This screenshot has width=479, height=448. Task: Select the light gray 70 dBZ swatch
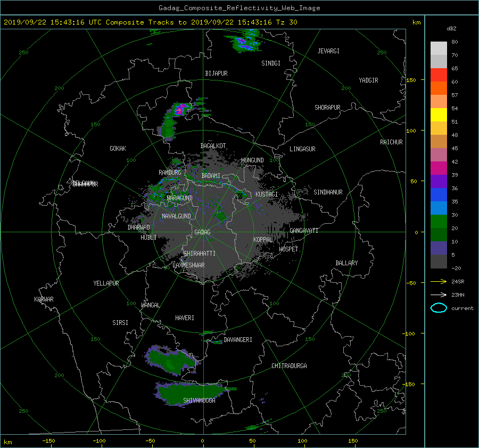439,48
